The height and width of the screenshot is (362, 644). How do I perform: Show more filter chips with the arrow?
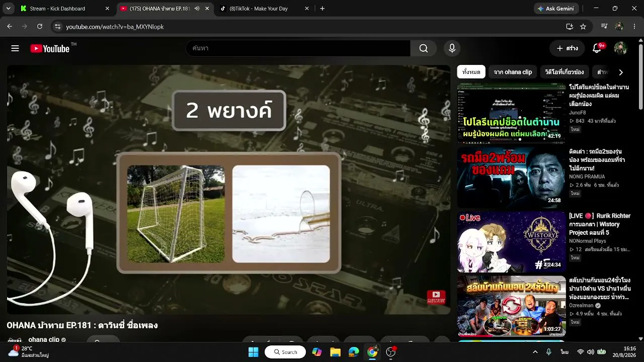click(621, 72)
